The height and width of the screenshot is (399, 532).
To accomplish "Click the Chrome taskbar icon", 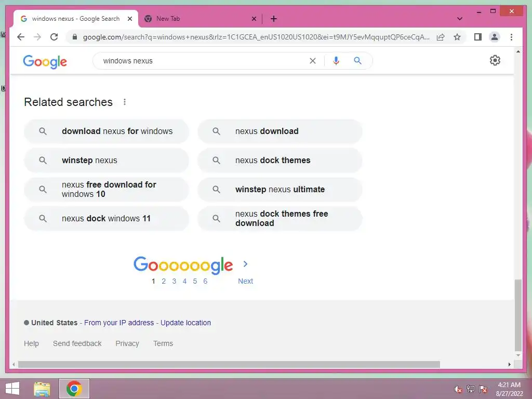I will point(74,389).
